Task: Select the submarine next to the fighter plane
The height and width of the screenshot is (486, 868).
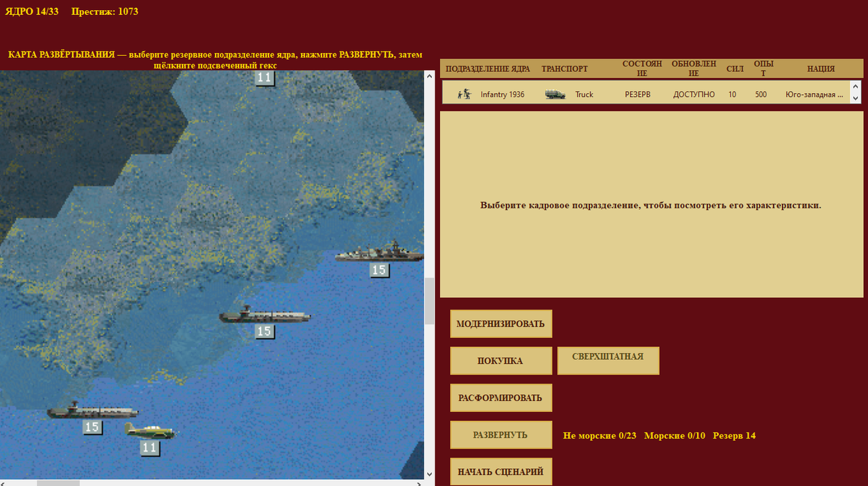Action: (x=92, y=409)
